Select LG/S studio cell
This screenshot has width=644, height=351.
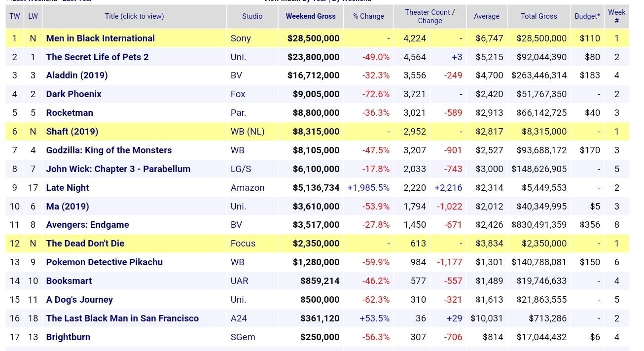pos(241,169)
